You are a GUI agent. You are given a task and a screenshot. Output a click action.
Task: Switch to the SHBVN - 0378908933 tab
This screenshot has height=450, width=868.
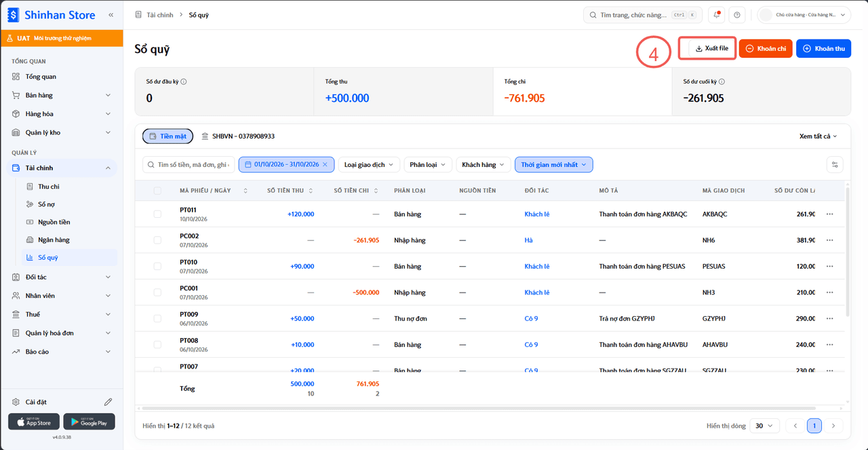(238, 136)
